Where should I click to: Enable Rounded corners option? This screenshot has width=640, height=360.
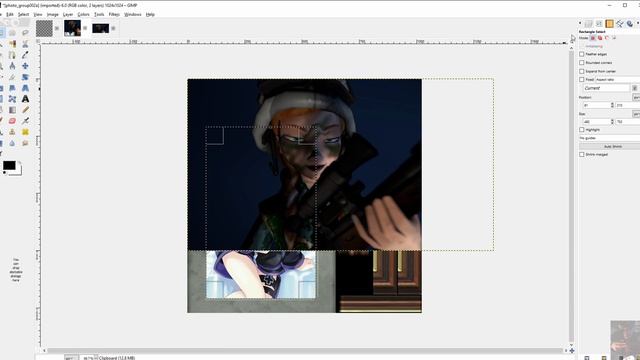582,62
